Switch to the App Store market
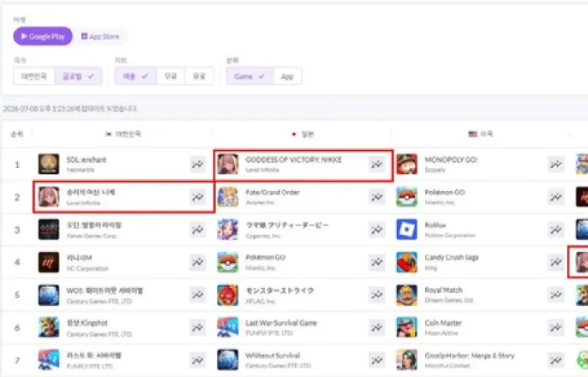This screenshot has height=377, width=588. [x=100, y=36]
